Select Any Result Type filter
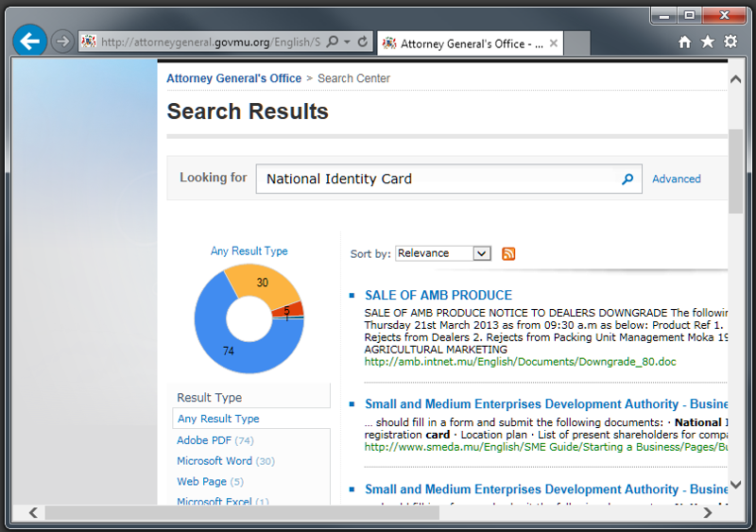 tap(218, 419)
